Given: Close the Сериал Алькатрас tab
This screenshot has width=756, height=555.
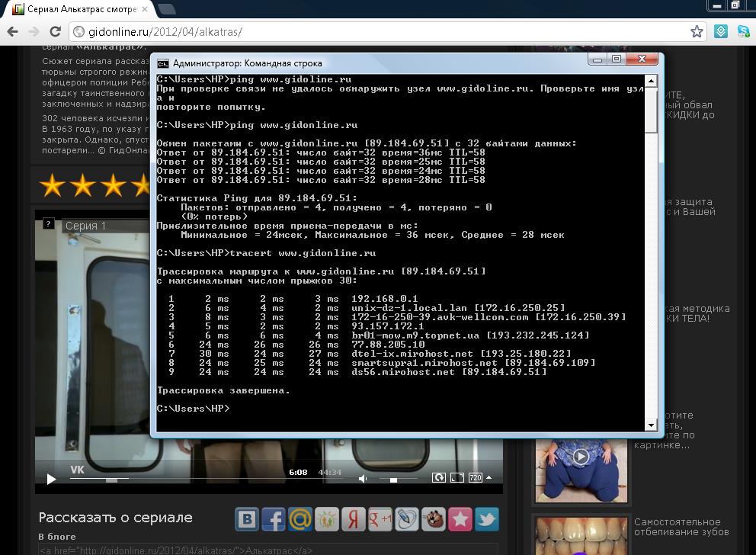Looking at the screenshot, I should [145, 9].
